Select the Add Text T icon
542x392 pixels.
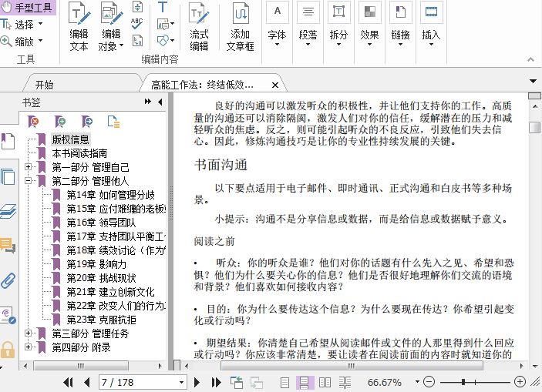click(x=162, y=7)
